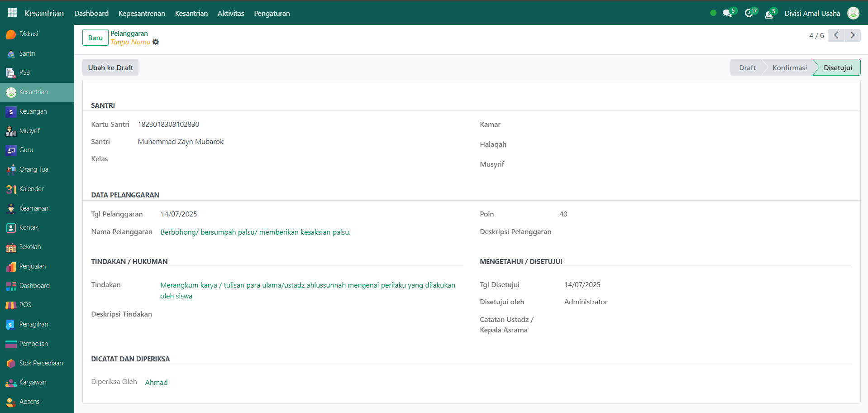Follow the Pelanggaran breadcrumb link
The image size is (868, 413).
coord(129,34)
